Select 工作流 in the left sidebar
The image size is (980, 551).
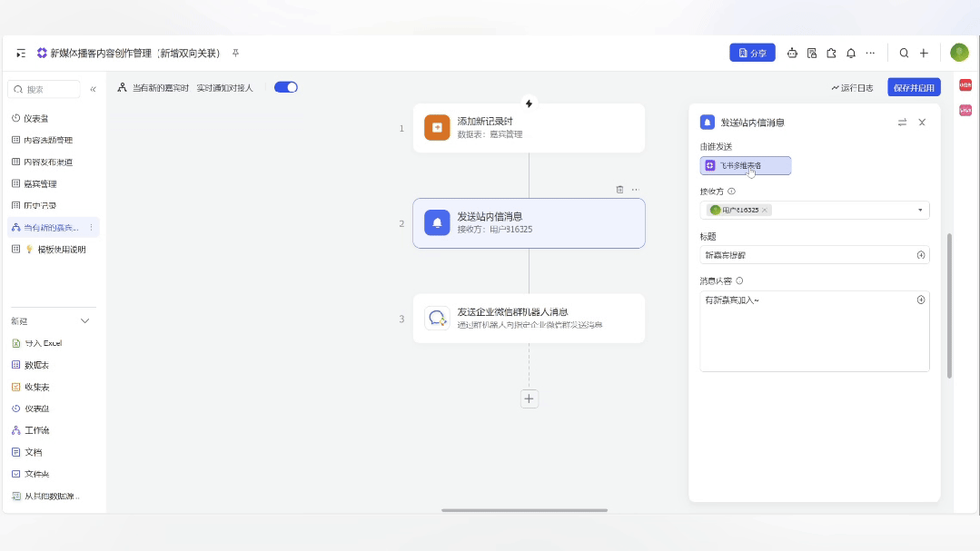(x=36, y=430)
